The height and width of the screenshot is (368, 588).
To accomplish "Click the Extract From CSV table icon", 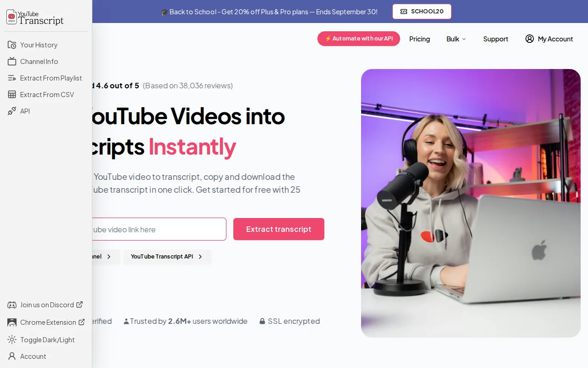I will tap(12, 94).
